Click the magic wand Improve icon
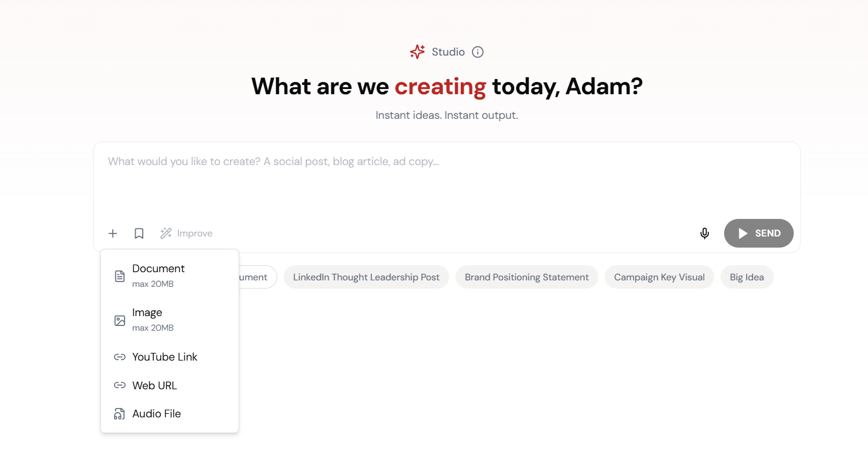 166,234
